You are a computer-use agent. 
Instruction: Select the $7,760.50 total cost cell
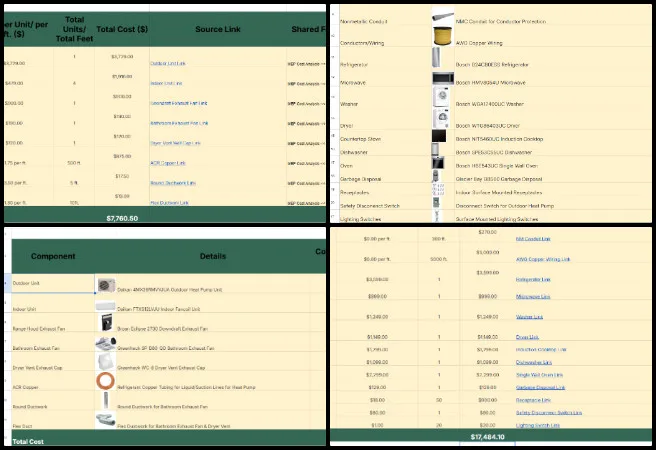click(122, 217)
